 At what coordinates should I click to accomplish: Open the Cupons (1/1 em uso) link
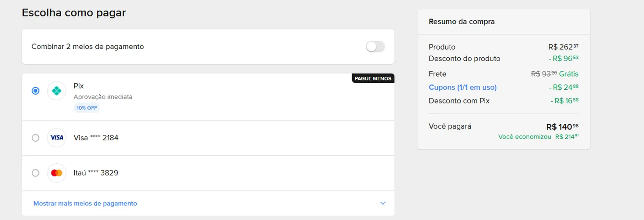click(462, 87)
